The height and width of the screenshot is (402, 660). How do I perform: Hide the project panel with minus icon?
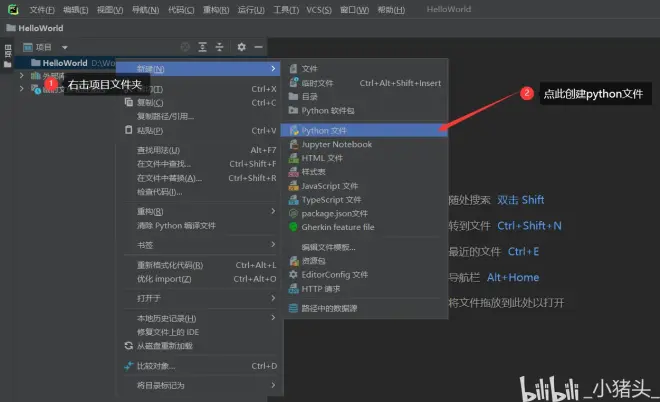point(258,47)
